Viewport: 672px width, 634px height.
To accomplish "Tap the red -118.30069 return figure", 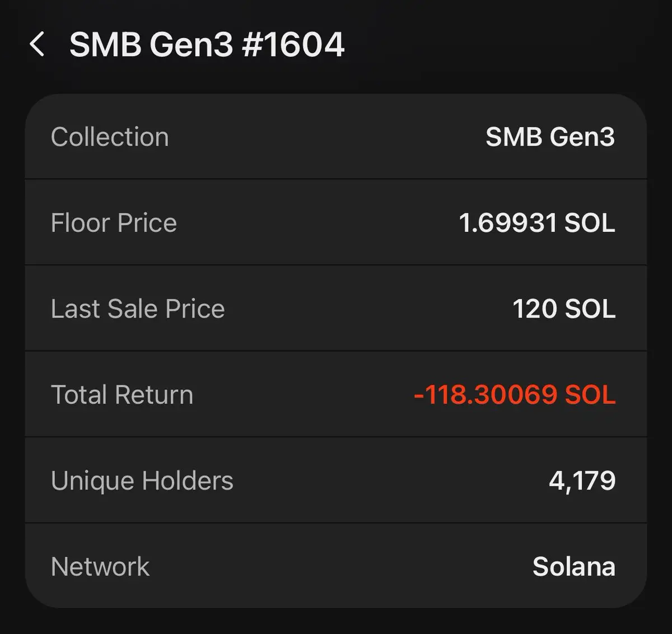I will coord(486,394).
